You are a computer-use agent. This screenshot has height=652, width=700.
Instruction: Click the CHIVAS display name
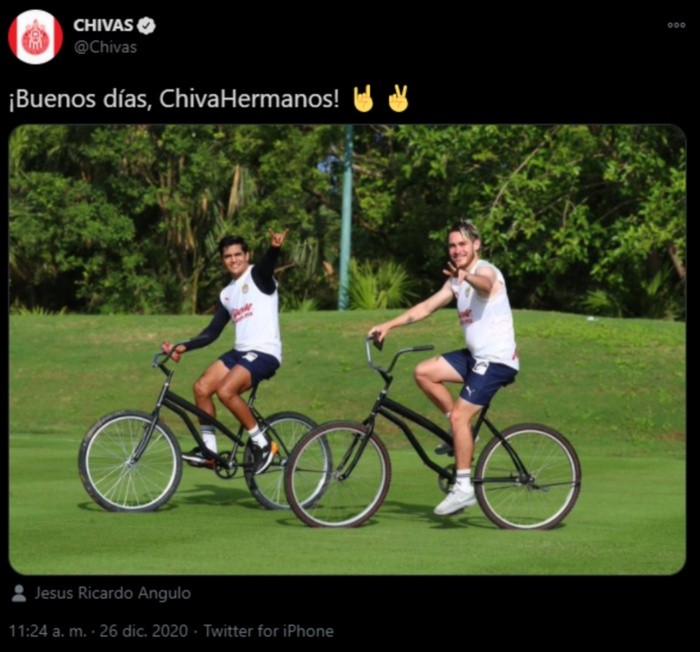click(103, 25)
